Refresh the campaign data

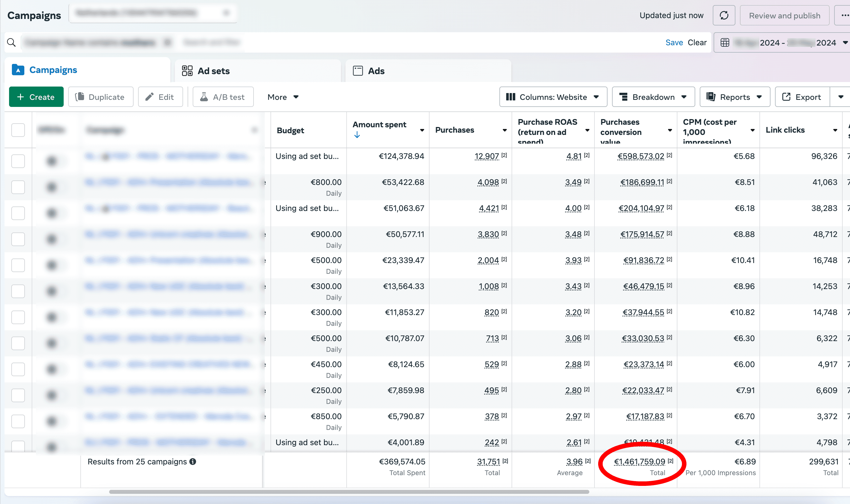(x=724, y=16)
